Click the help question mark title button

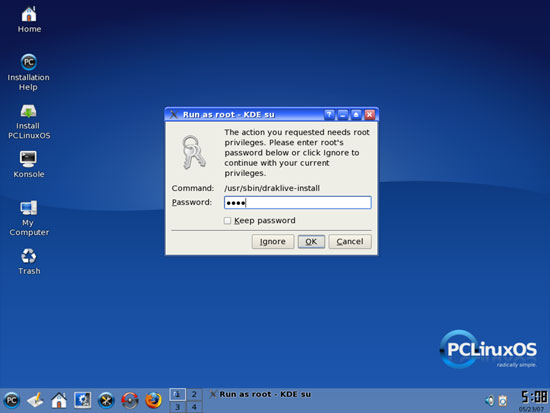pyautogui.click(x=329, y=114)
